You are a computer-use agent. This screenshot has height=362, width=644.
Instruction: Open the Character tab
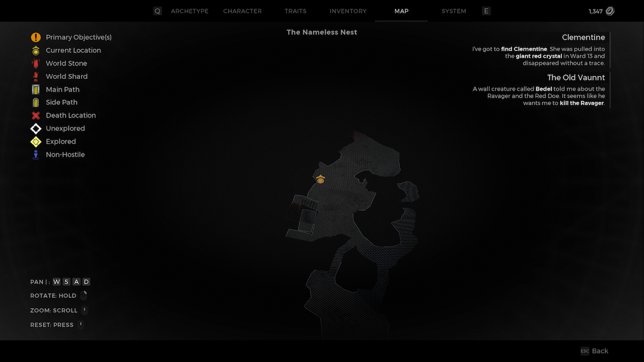click(242, 11)
